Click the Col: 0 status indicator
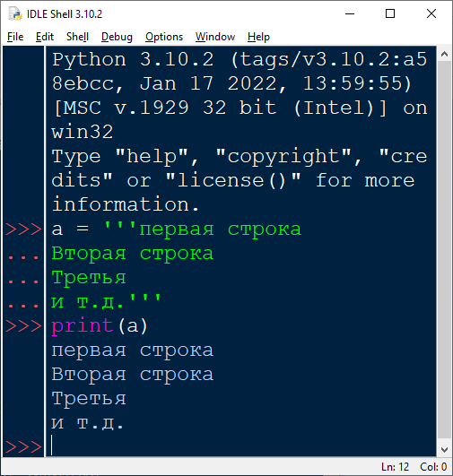 [433, 467]
